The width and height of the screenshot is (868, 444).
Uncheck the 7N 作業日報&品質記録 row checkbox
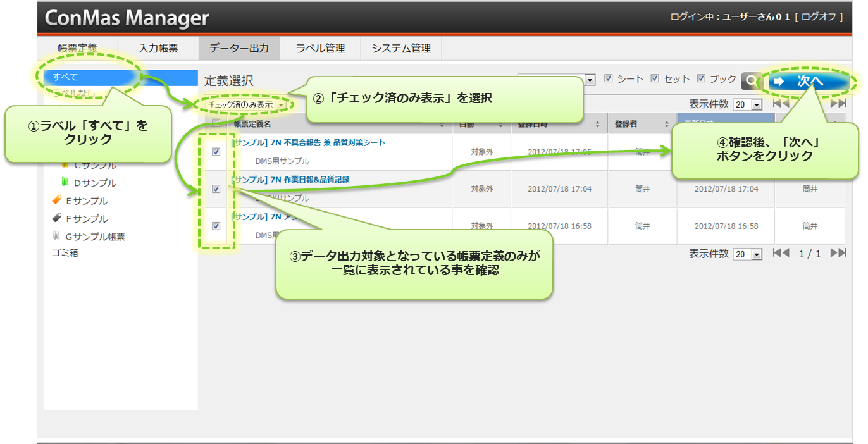216,188
